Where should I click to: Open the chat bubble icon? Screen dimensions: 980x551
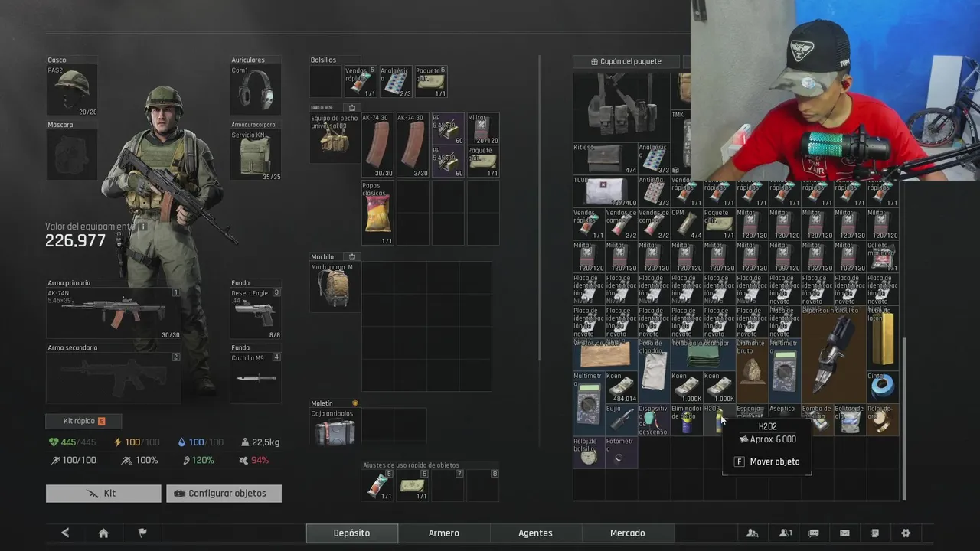814,533
